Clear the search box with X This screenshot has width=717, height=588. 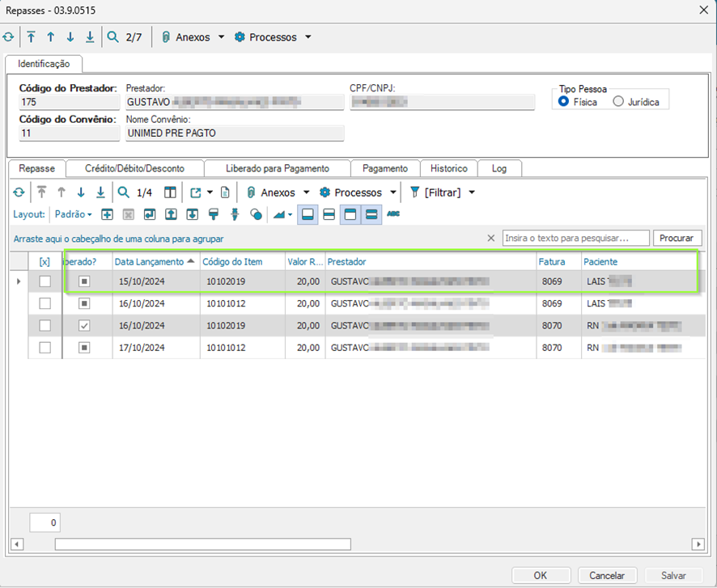[x=490, y=238]
